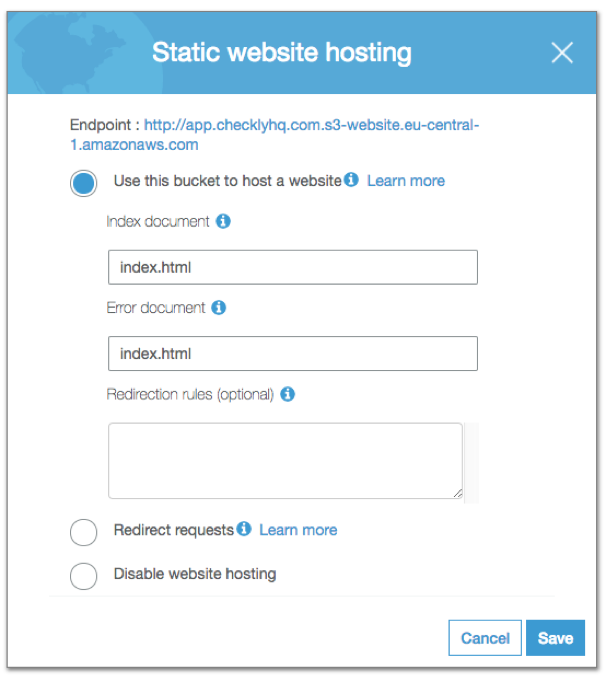Click info icon next to Redirection rules

coord(287,394)
